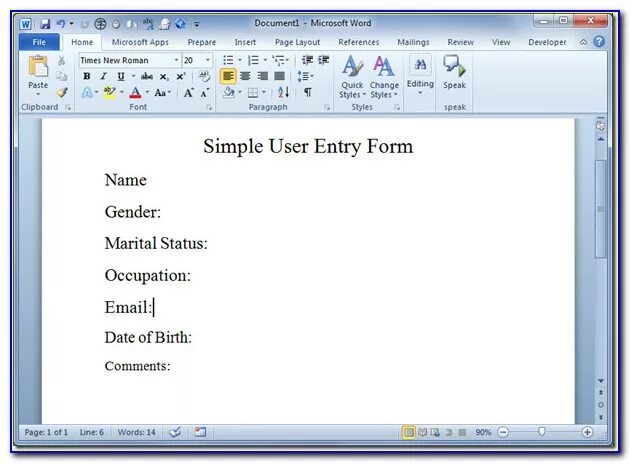The width and height of the screenshot is (631, 464).
Task: Click the zoom slider handle
Action: point(542,432)
